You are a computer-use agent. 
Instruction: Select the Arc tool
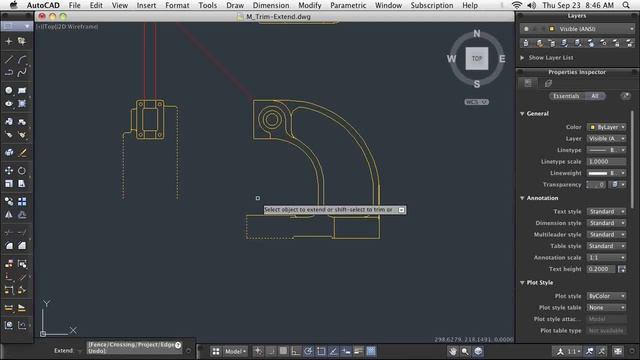22,60
